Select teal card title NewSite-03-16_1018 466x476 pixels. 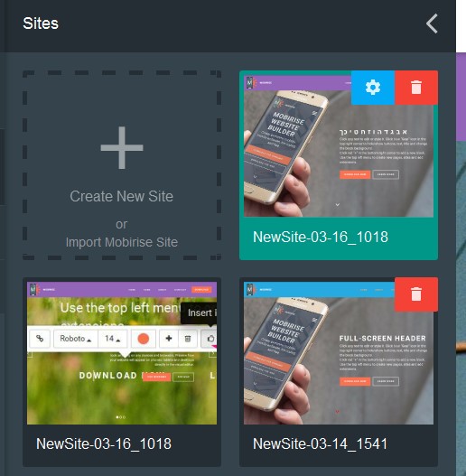(321, 237)
